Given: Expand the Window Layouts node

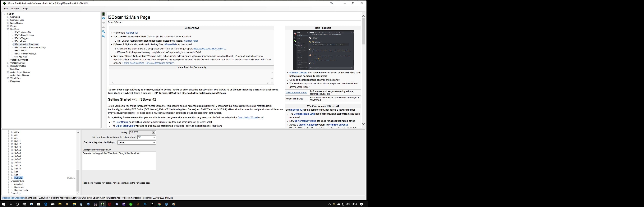Looking at the screenshot, I should tap(8, 63).
